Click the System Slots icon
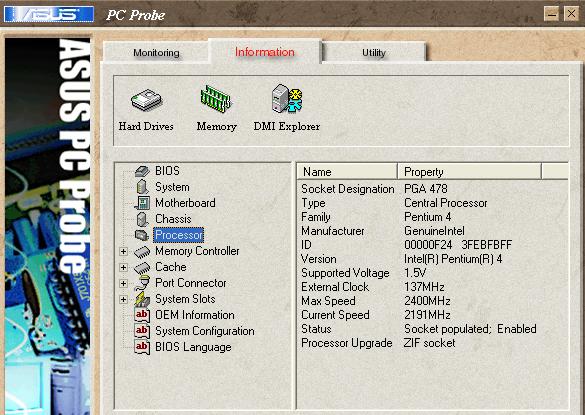Viewport: 585px width, 415px height. (142, 299)
